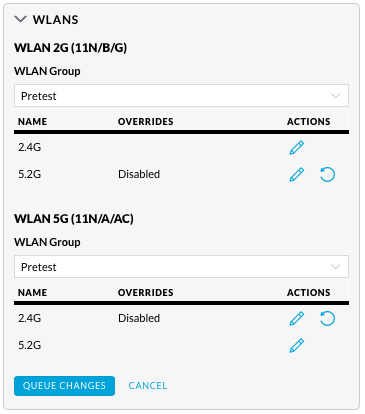Edit the 2.4G network under WLAN 5G

296,318
